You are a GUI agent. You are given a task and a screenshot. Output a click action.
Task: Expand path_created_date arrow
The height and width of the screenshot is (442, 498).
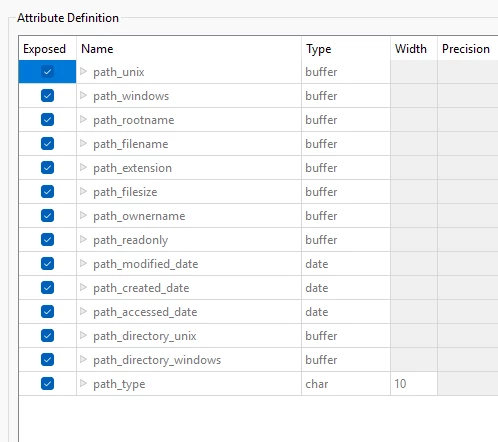coord(83,287)
